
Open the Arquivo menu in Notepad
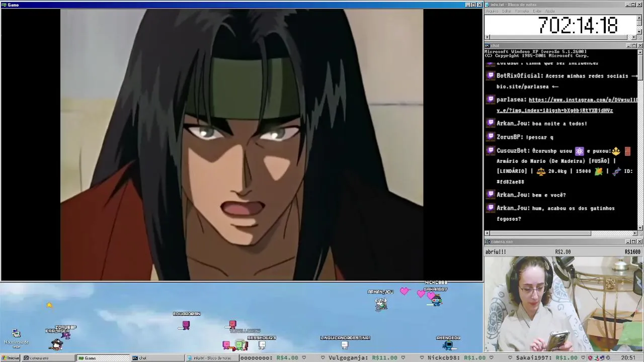(x=492, y=11)
